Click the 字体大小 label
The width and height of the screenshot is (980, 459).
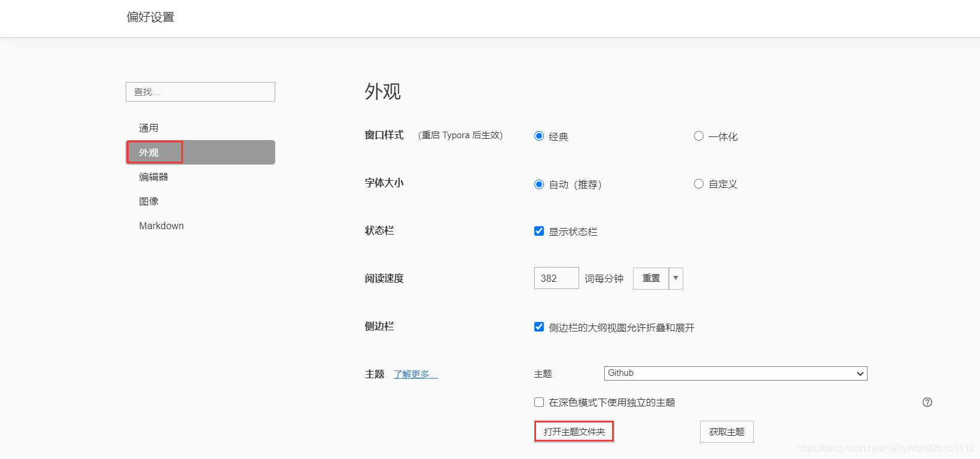tap(384, 183)
